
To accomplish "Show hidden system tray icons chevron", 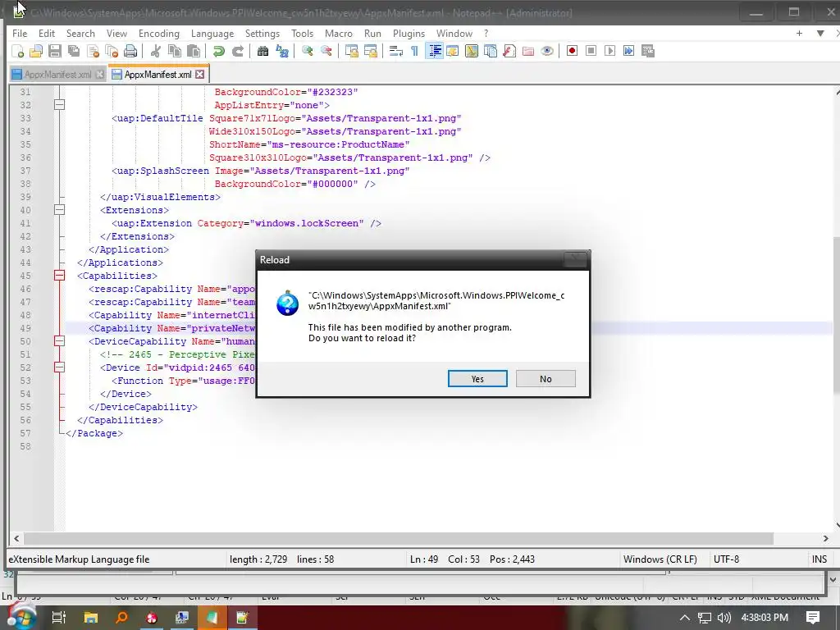I will point(685,618).
